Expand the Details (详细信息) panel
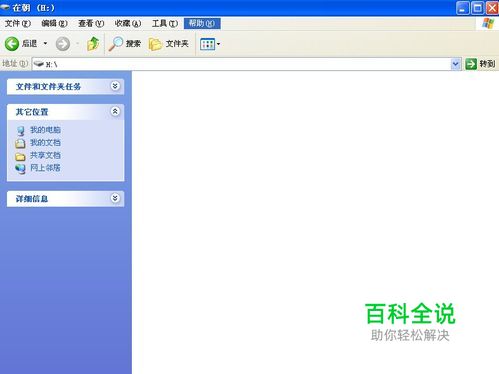This screenshot has width=499, height=374. [115, 198]
